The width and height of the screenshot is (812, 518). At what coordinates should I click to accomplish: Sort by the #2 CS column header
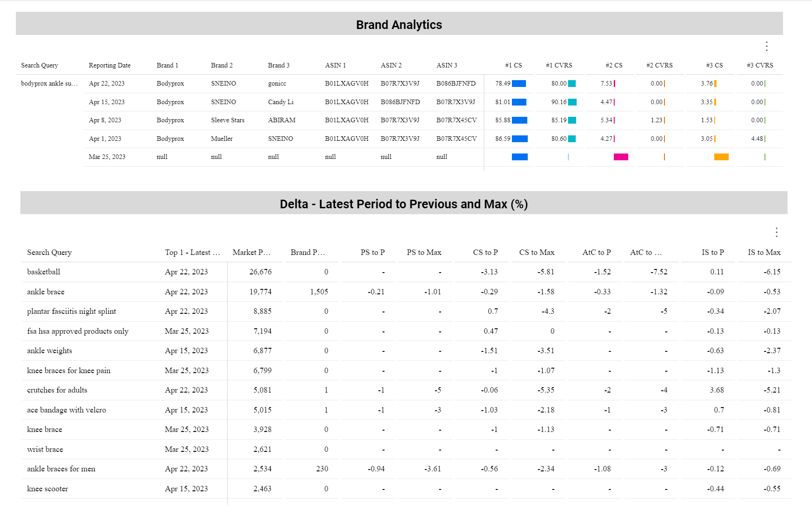tap(614, 65)
